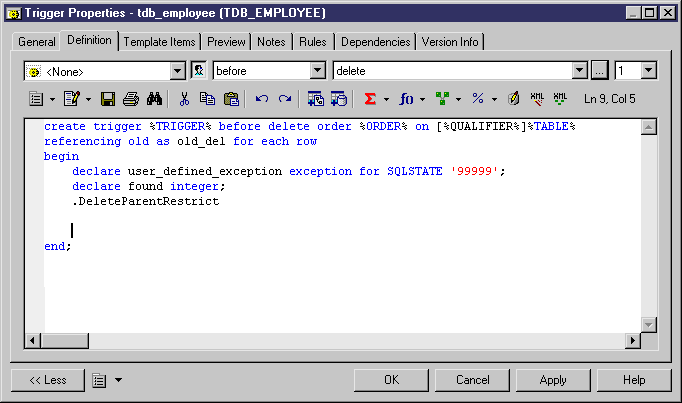Open the Functions f() tool

click(x=406, y=99)
